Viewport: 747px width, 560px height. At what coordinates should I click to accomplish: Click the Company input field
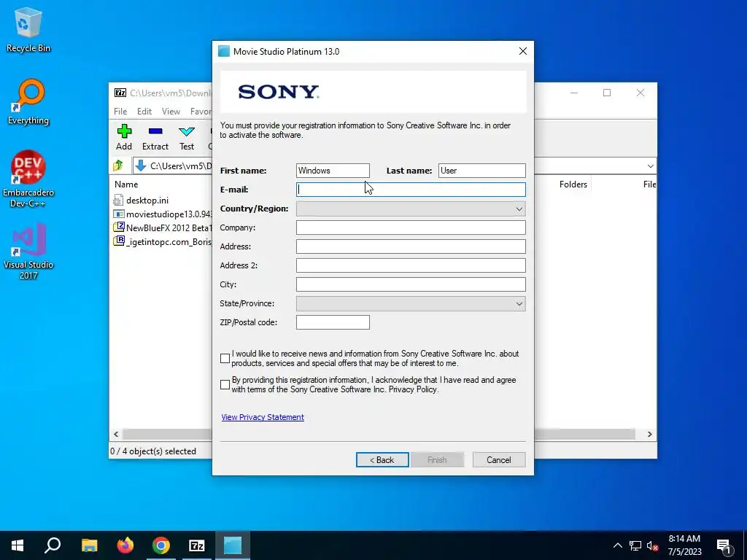(x=411, y=227)
